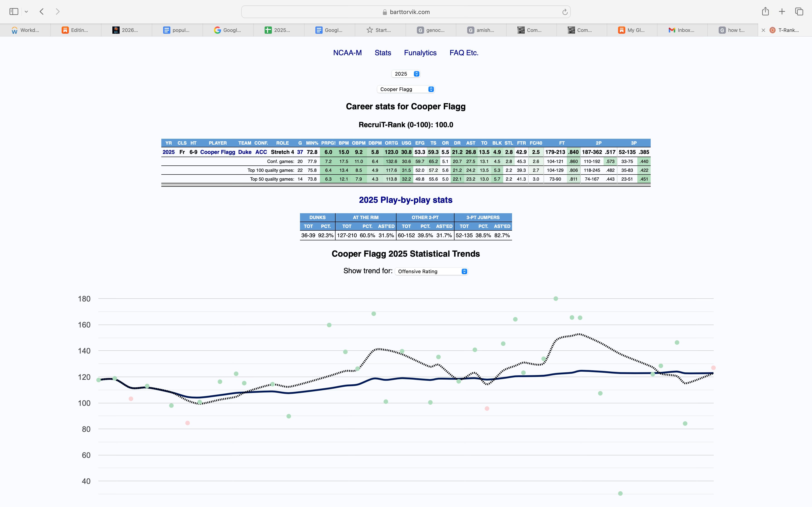
Task: Reload page with the refresh icon
Action: pyautogui.click(x=565, y=12)
